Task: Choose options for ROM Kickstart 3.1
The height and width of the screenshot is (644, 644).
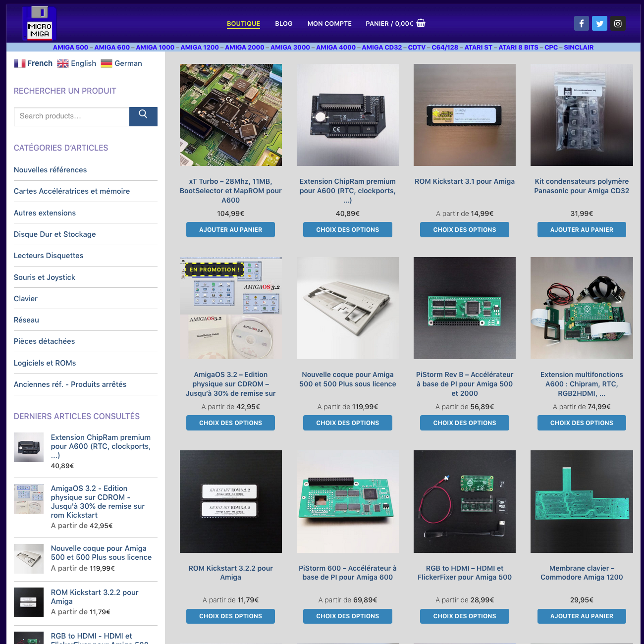Action: [x=465, y=230]
